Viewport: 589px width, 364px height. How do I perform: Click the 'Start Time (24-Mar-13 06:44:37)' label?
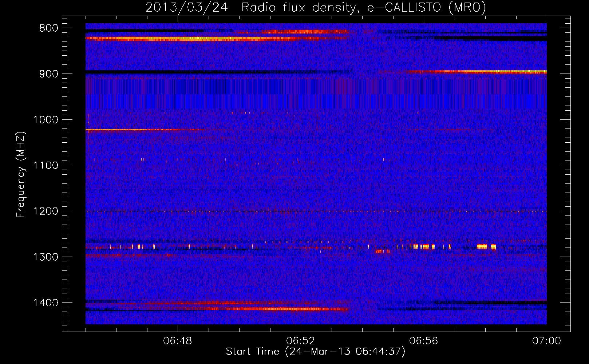(x=316, y=352)
